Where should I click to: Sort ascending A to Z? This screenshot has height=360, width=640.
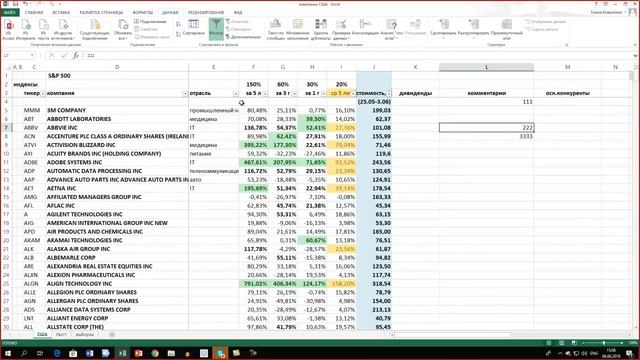click(x=178, y=24)
